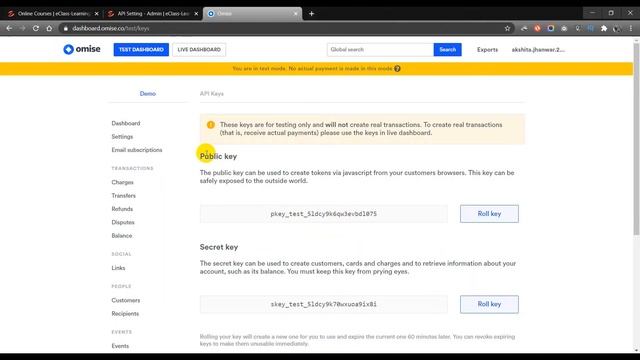Select the skey_test secret key value

(x=324, y=304)
